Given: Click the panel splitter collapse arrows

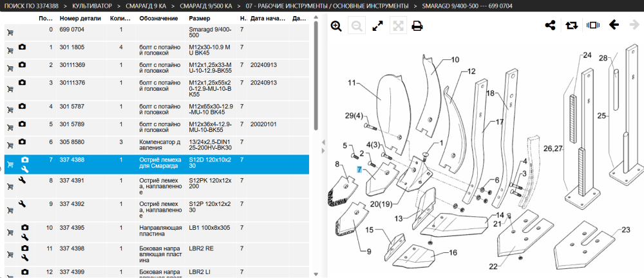Looking at the screenshot, I should [x=323, y=147].
